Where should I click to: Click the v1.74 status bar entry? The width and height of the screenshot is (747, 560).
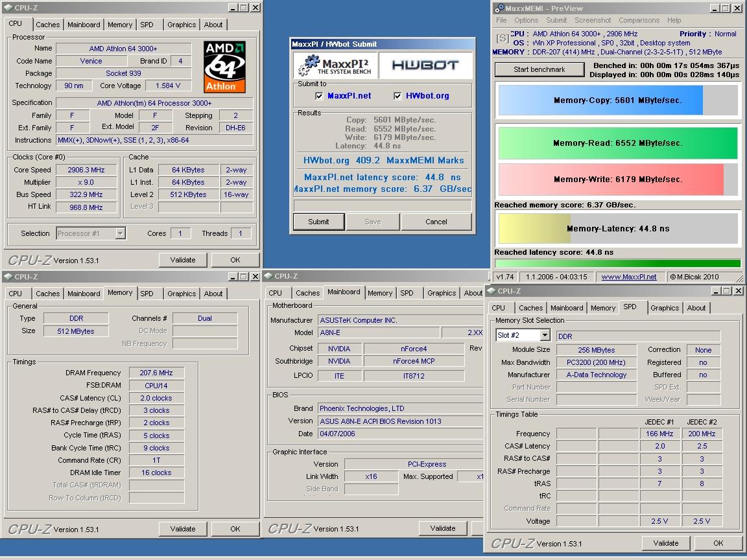(x=505, y=277)
